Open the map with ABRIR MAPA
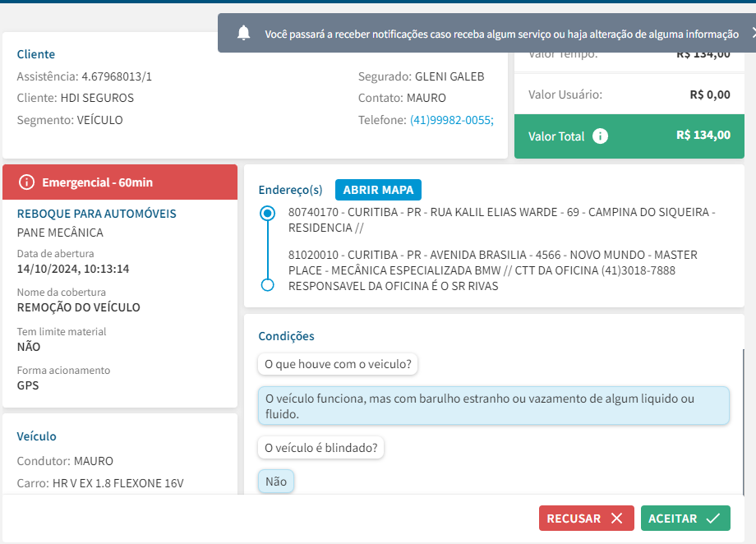Screen dimensions: 756x544 coord(378,190)
